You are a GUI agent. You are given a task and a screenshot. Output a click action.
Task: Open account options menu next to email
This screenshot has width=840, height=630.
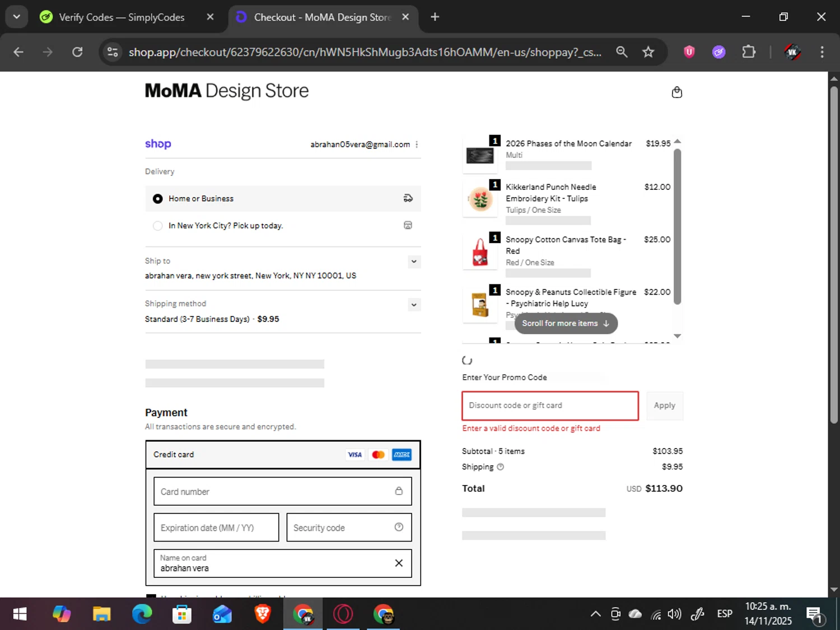[x=417, y=144]
